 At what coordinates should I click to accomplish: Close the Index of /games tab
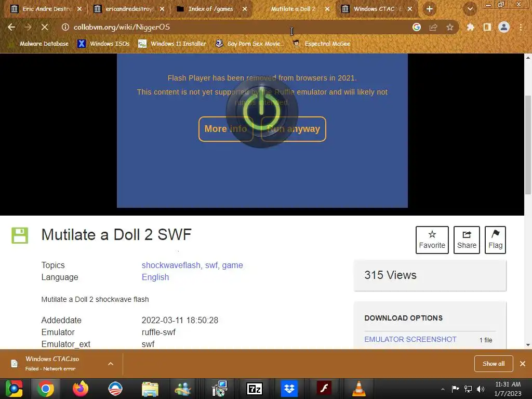pos(245,9)
